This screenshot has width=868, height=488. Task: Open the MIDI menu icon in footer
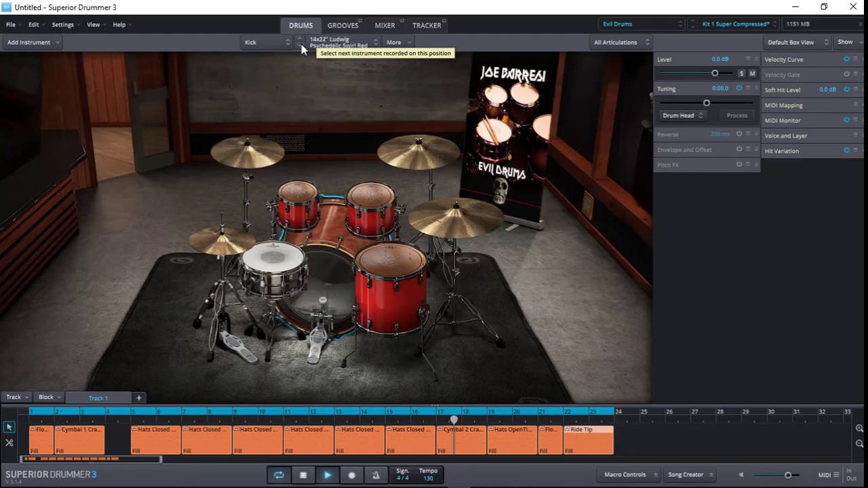(836, 475)
